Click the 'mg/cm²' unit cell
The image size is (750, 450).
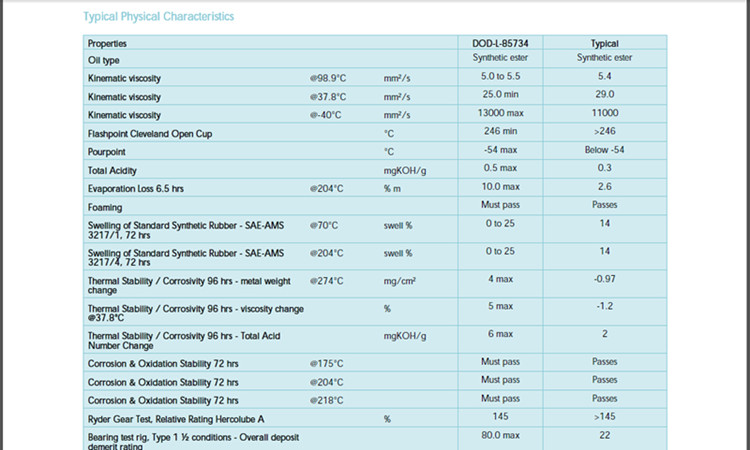(399, 281)
